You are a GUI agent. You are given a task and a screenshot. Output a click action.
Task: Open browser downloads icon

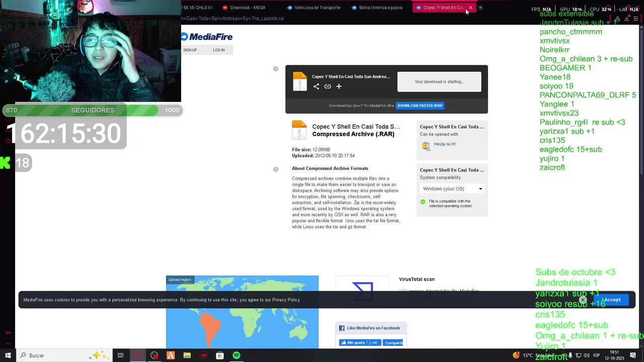tap(627, 19)
